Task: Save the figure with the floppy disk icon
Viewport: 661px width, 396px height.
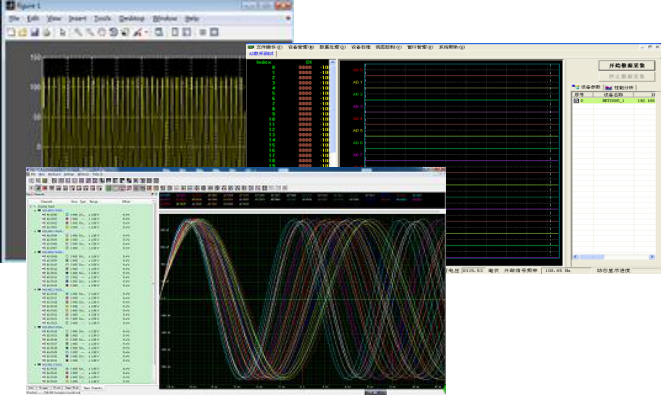Action: [x=35, y=32]
